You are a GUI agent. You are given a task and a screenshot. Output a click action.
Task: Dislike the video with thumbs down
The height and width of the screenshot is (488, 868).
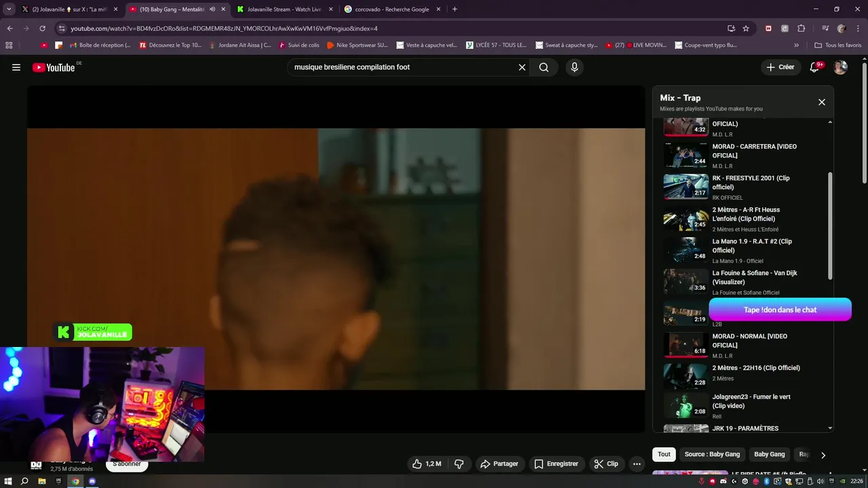(x=459, y=464)
